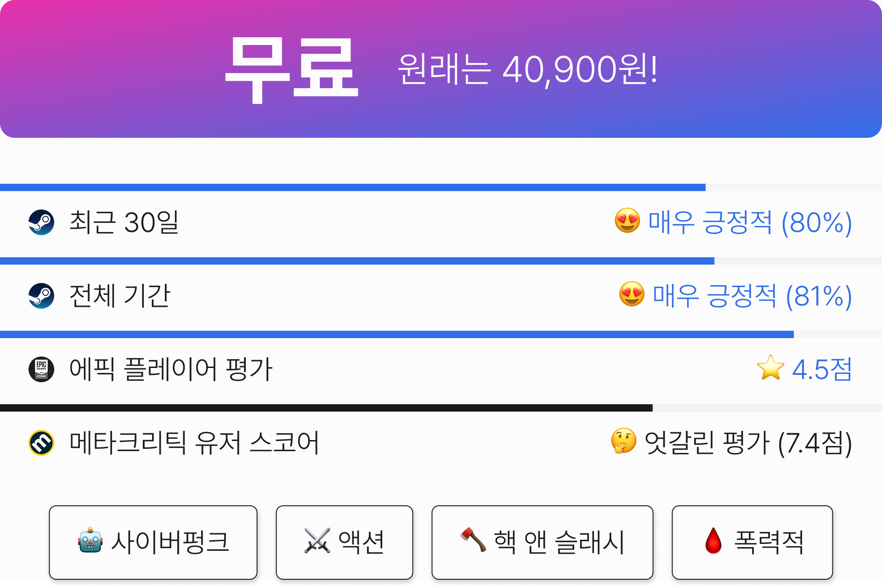This screenshot has height=588, width=882.
Task: Click the thinking face emoji
Action: [x=624, y=441]
